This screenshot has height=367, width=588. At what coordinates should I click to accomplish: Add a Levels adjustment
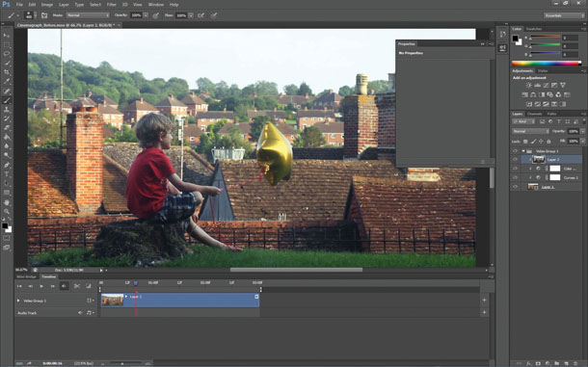pyautogui.click(x=537, y=86)
